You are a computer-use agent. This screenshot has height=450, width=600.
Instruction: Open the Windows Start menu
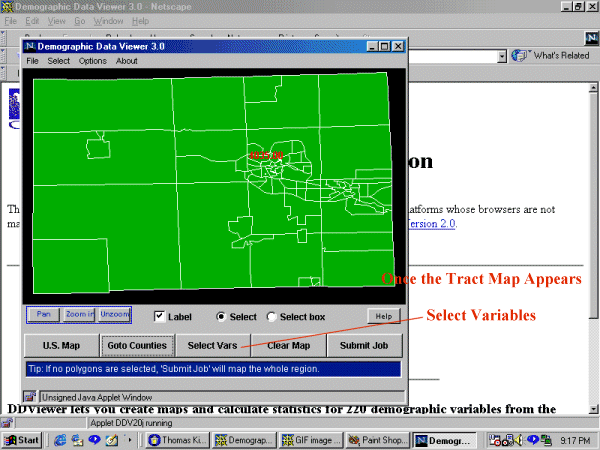22,440
